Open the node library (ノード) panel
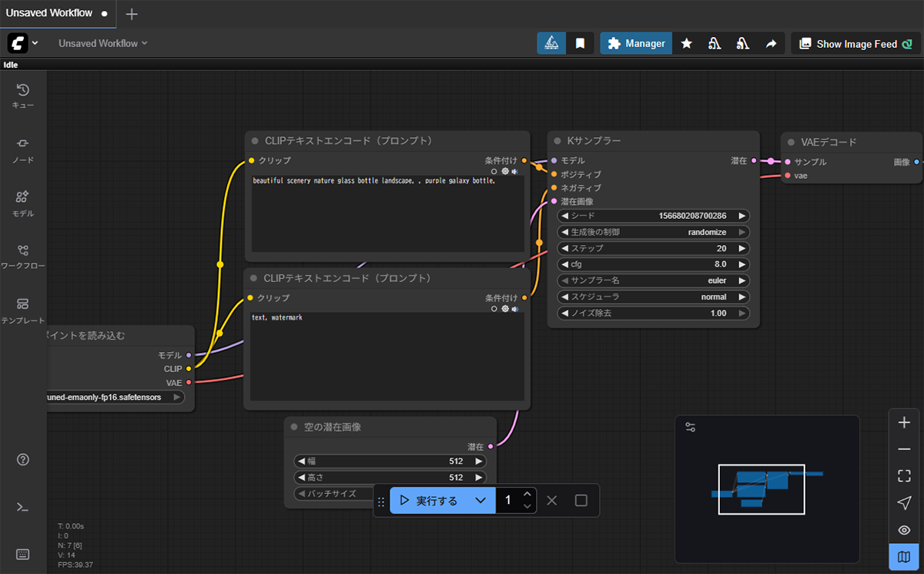Screen dimensions: 924x574 23,149
